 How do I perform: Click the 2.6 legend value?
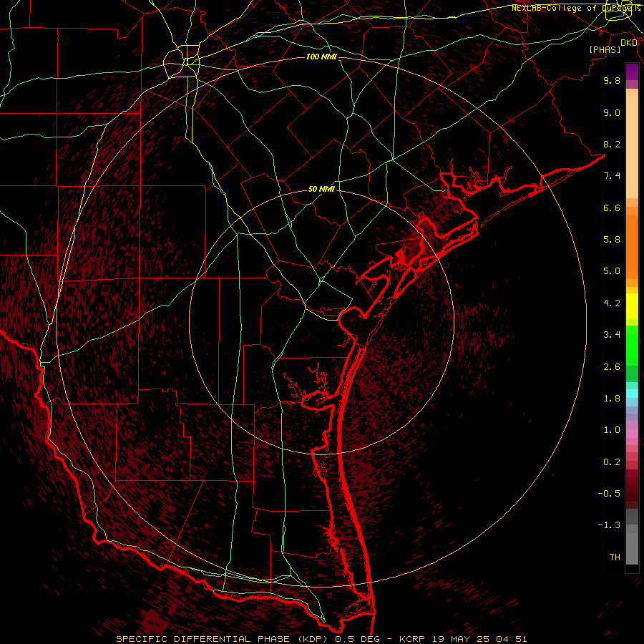click(x=612, y=367)
